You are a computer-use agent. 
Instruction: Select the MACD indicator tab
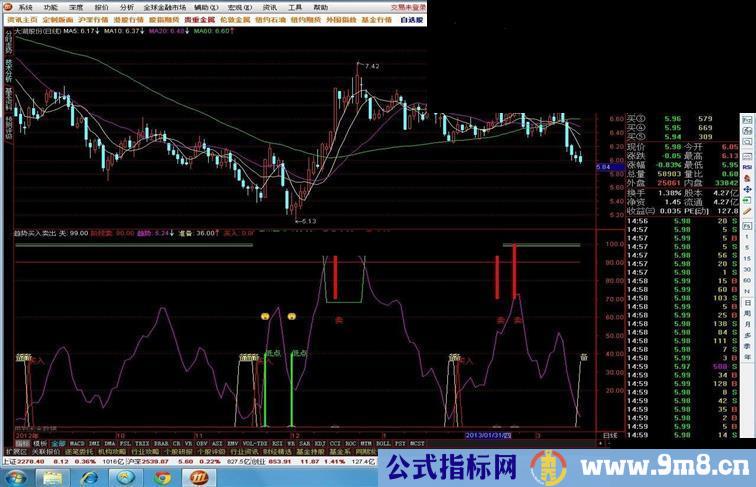point(77,441)
